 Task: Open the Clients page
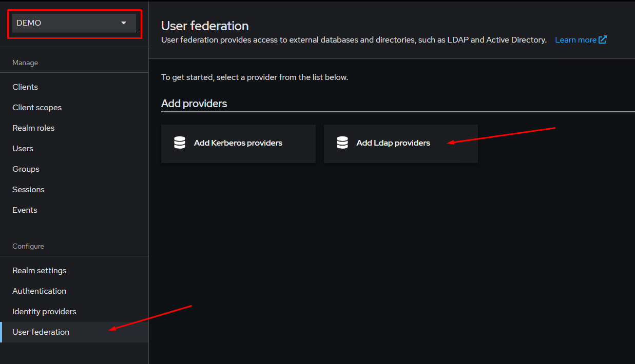coord(25,87)
